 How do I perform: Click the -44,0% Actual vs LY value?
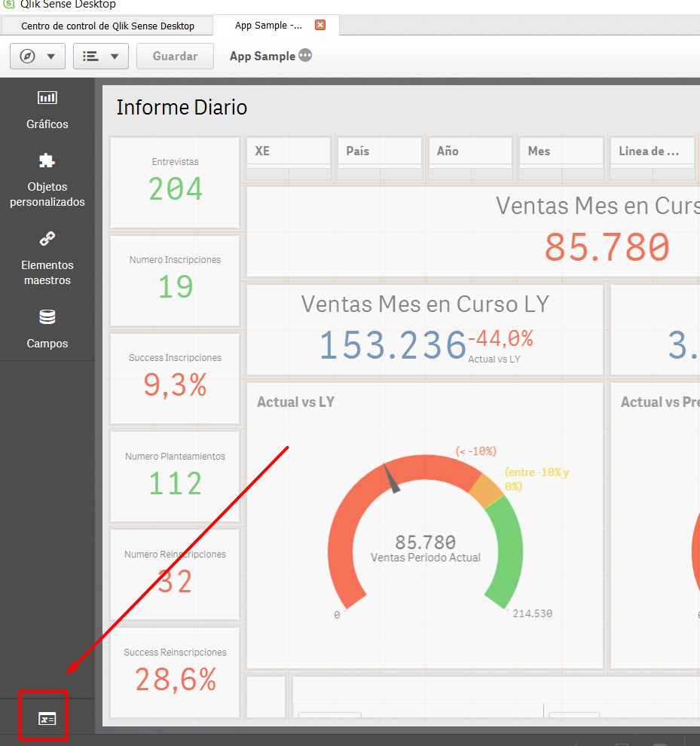point(500,339)
